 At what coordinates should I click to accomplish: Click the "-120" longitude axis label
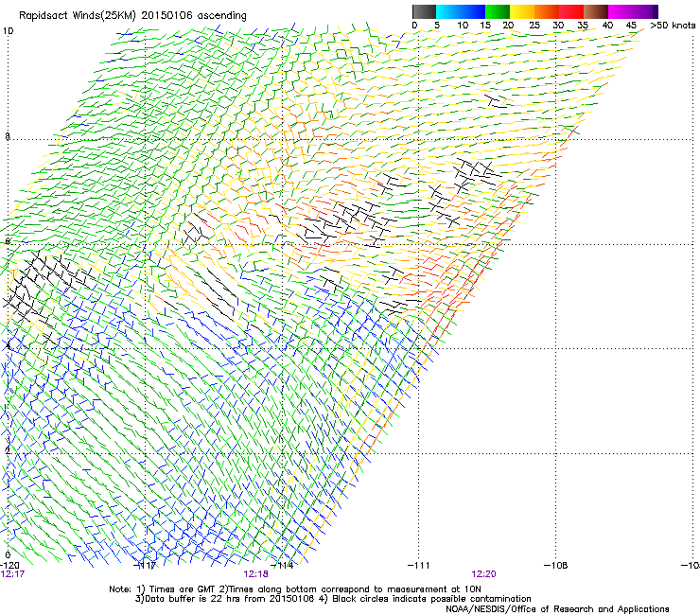9,566
